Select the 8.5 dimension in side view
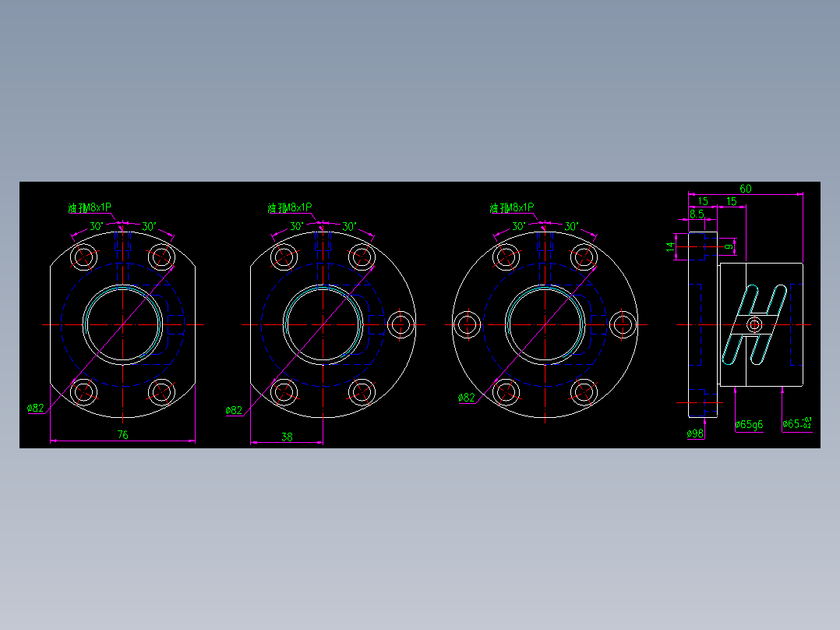The image size is (840, 630). (x=697, y=214)
